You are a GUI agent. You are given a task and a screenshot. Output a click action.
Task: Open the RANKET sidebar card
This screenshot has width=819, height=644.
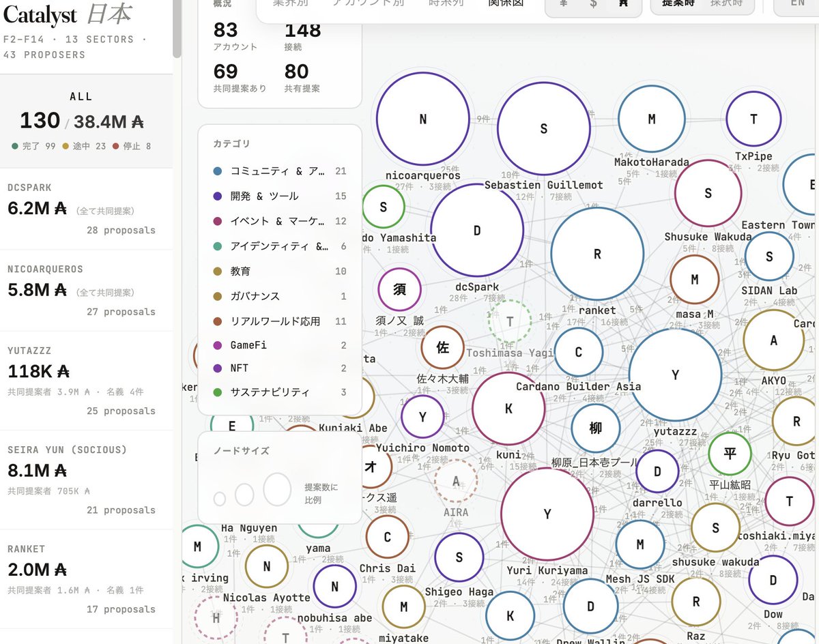pyautogui.click(x=86, y=579)
